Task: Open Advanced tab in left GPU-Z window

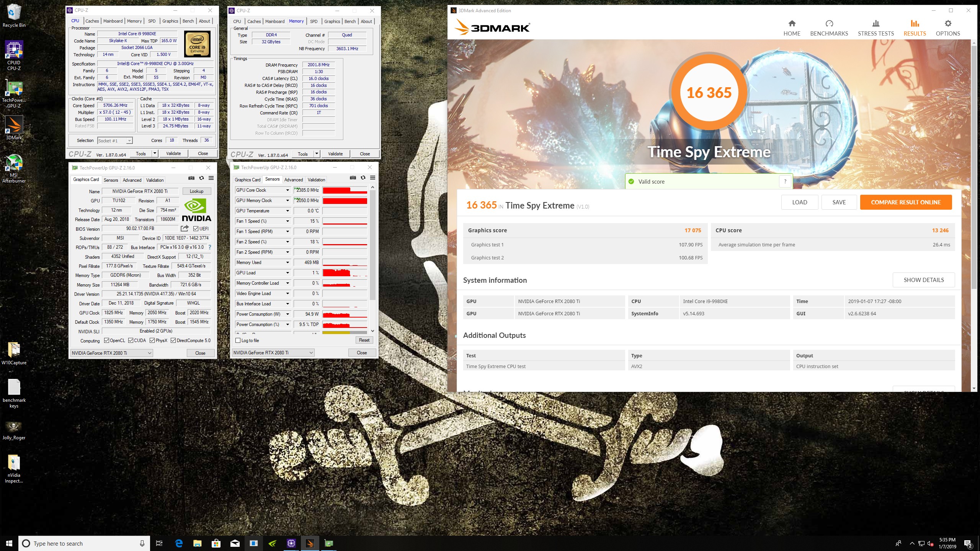Action: [x=132, y=180]
